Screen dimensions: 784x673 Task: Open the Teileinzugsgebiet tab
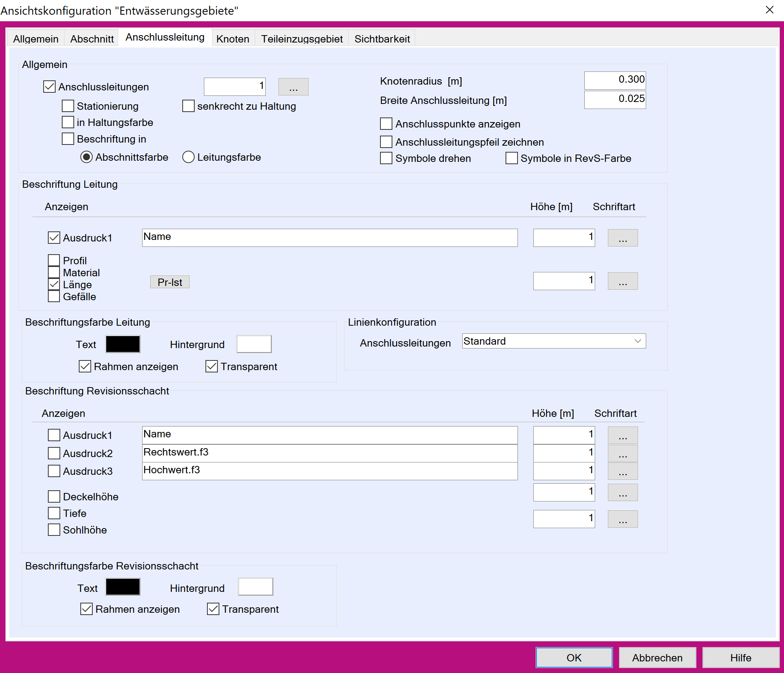302,39
